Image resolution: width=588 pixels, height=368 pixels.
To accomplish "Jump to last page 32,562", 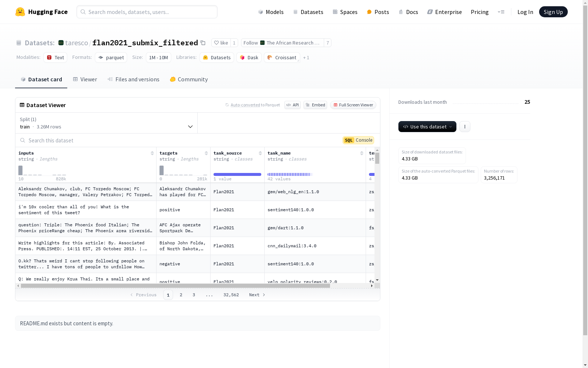I will 231,295.
